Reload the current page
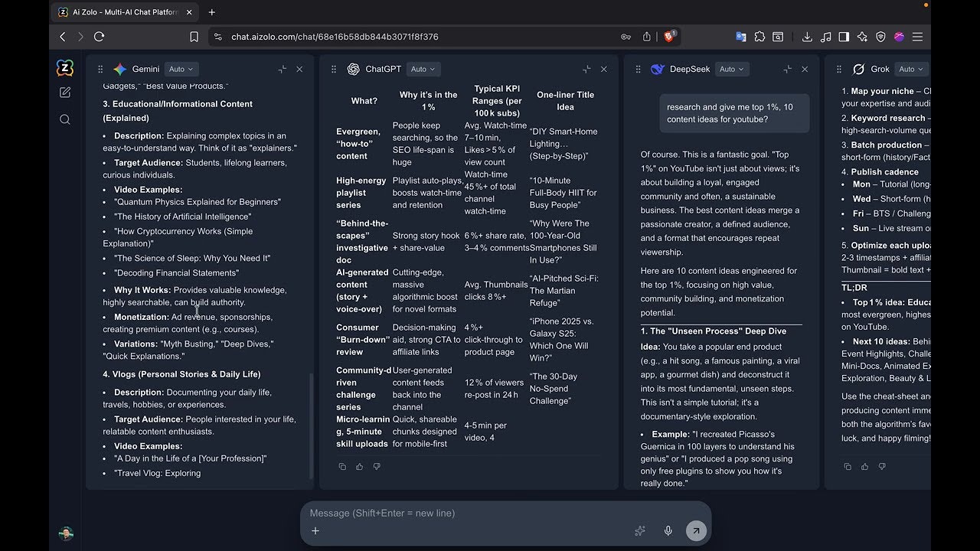980x551 pixels. [x=99, y=37]
